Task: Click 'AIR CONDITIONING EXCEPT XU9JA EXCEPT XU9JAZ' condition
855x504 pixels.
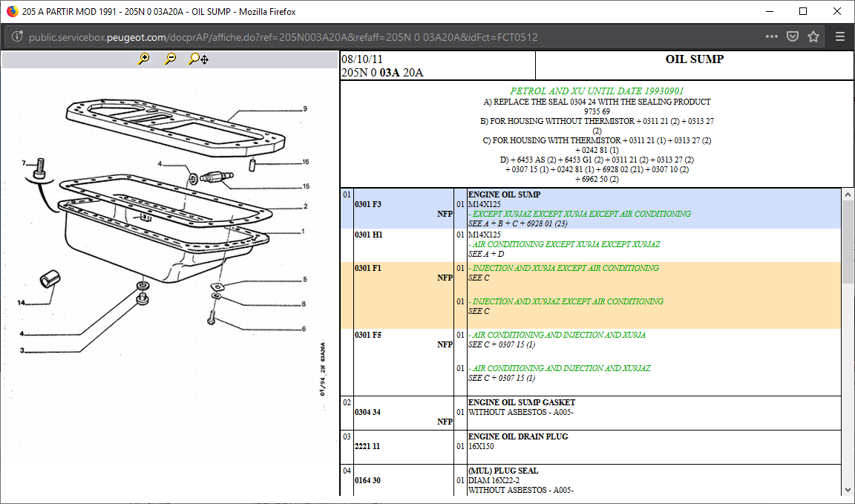Action: [564, 244]
